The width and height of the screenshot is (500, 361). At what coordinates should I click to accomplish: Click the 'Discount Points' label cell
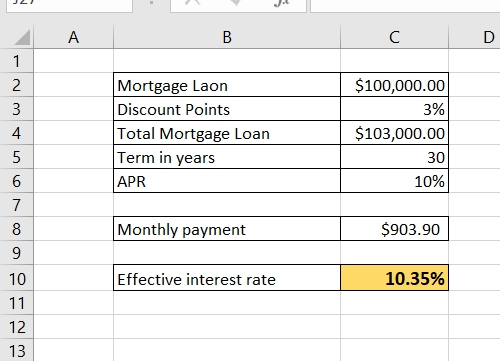227,109
